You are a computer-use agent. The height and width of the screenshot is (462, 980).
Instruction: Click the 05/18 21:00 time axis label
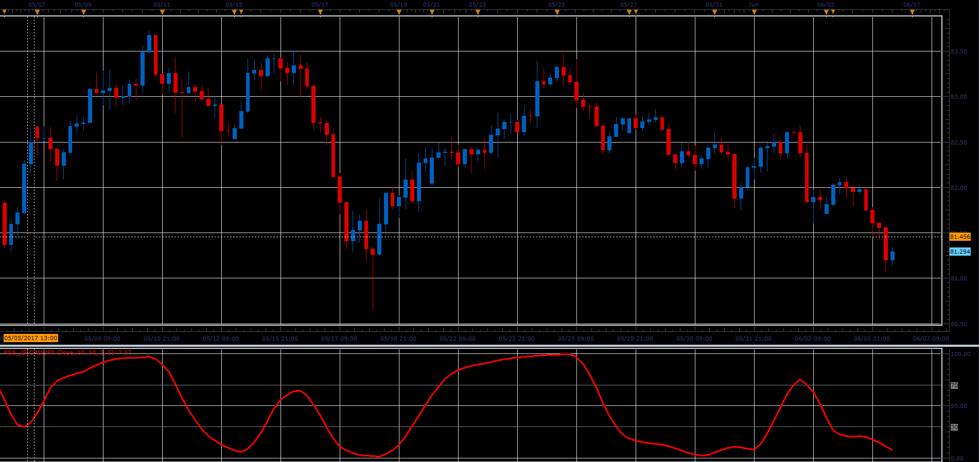[398, 339]
